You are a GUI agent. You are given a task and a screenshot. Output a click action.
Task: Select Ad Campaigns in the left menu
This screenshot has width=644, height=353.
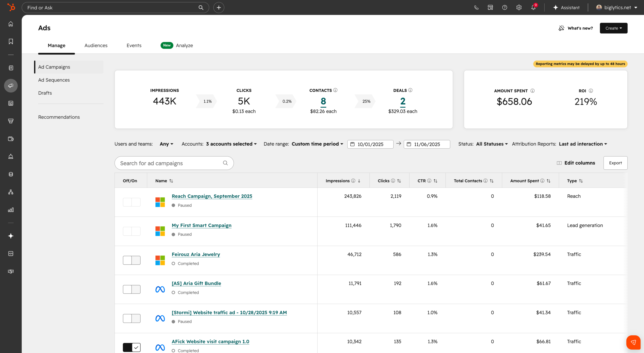69,67
